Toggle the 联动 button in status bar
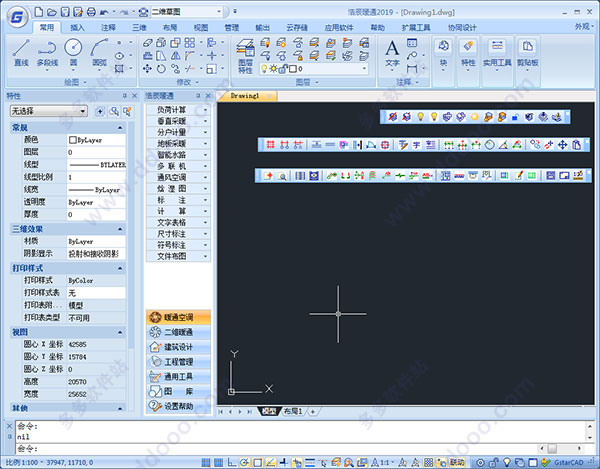Viewport: 600px width, 469px height. (457, 462)
